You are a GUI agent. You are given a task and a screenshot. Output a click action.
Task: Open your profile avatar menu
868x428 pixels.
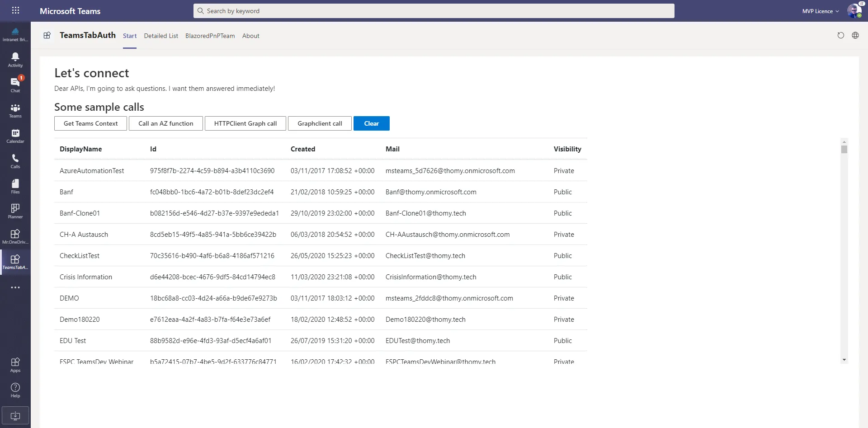[x=854, y=10]
